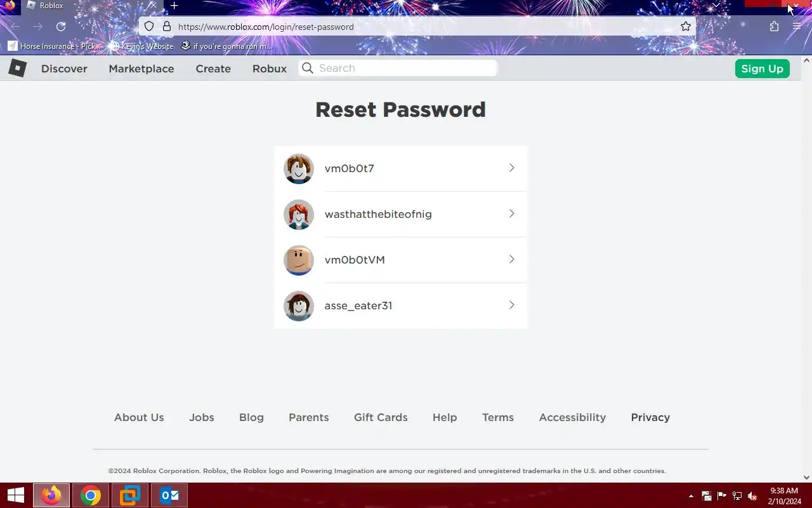Show hidden system tray icons

tap(691, 496)
